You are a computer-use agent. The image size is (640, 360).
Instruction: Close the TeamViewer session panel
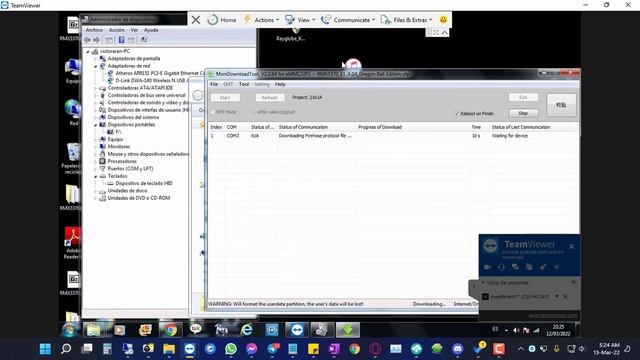click(571, 247)
